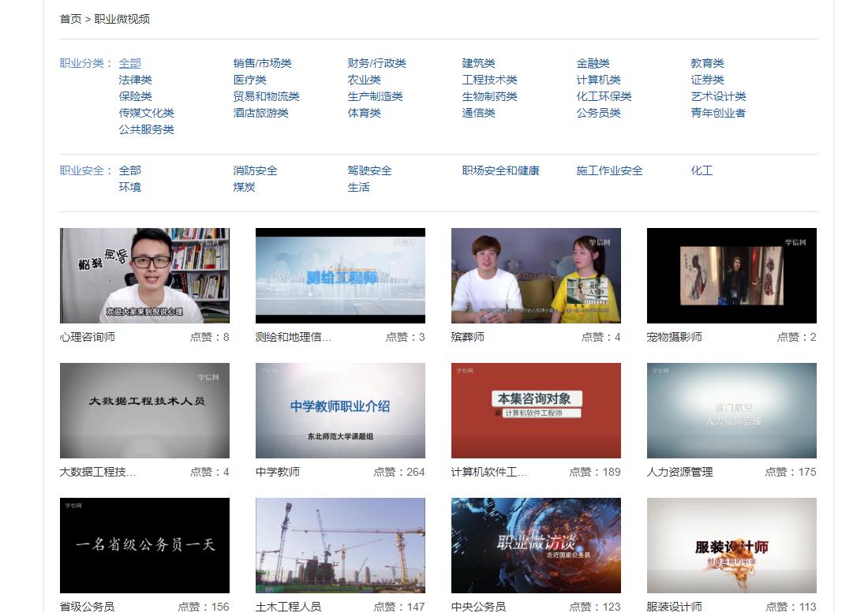This screenshot has width=868, height=613.
Task: Filter videos by 销售/市场类 category
Action: [261, 63]
